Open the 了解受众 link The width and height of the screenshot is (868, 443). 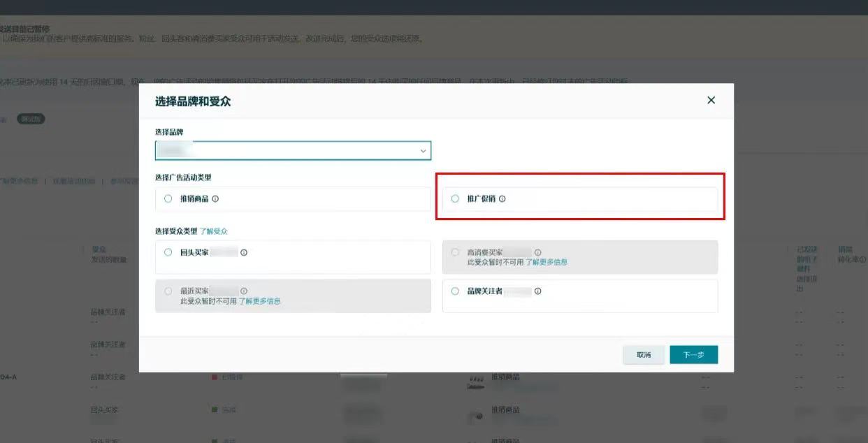[214, 231]
